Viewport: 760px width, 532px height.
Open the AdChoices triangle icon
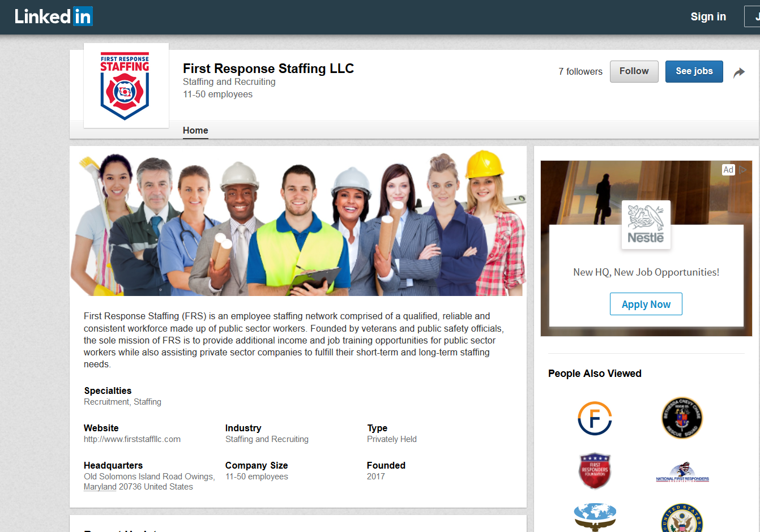[x=742, y=169]
